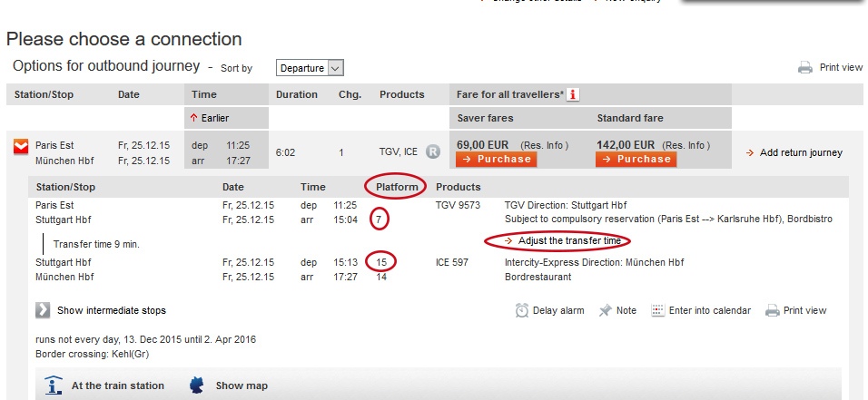Screen dimensions: 868x400
Task: Expand Show intermediate stops arrow
Action: coord(44,310)
